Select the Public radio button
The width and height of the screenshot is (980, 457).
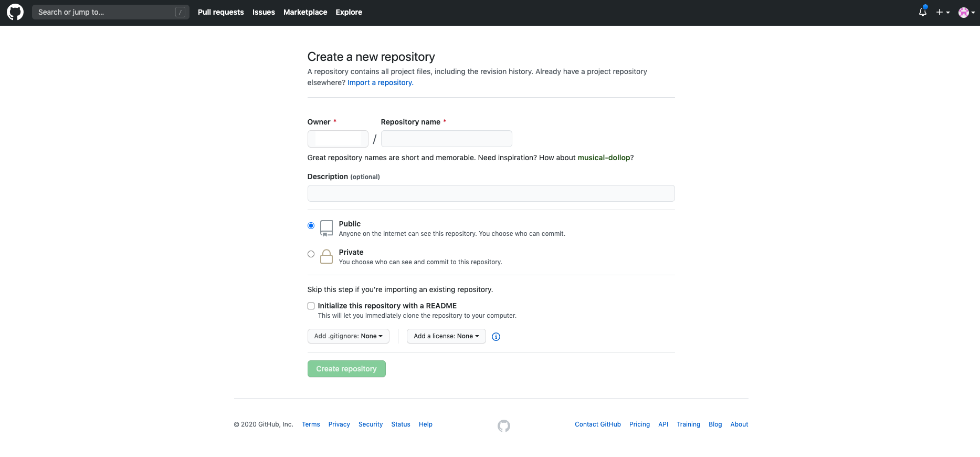click(311, 226)
